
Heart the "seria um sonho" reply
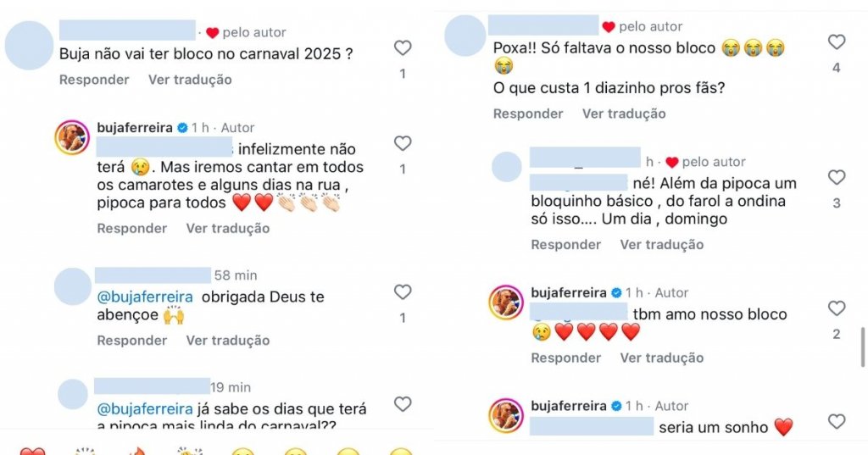point(837,421)
